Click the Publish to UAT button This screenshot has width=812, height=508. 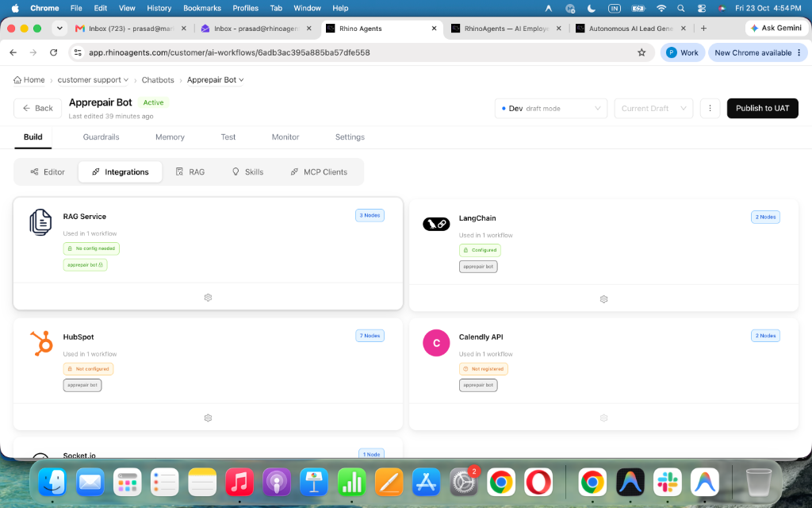coord(762,108)
